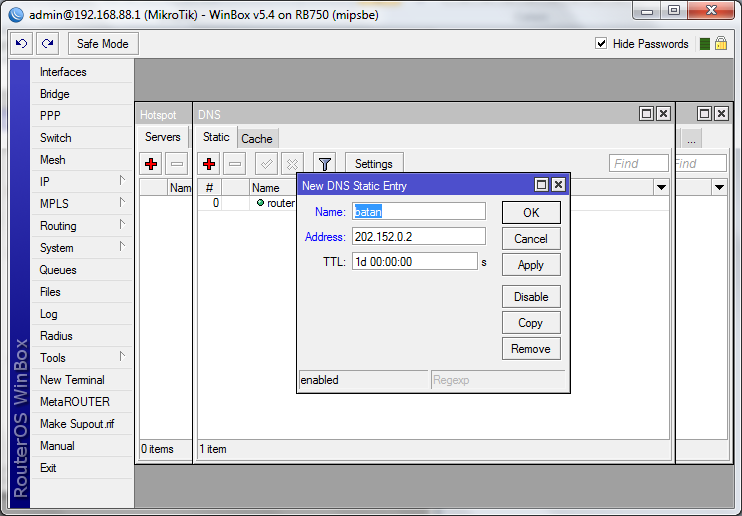Open dropdown arrow in rightmost background window
Viewport: 742px width, 516px height.
(719, 188)
